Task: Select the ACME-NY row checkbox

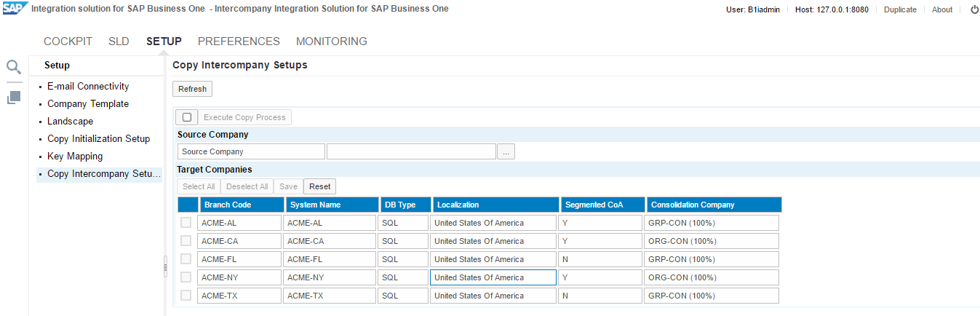Action: (186, 277)
